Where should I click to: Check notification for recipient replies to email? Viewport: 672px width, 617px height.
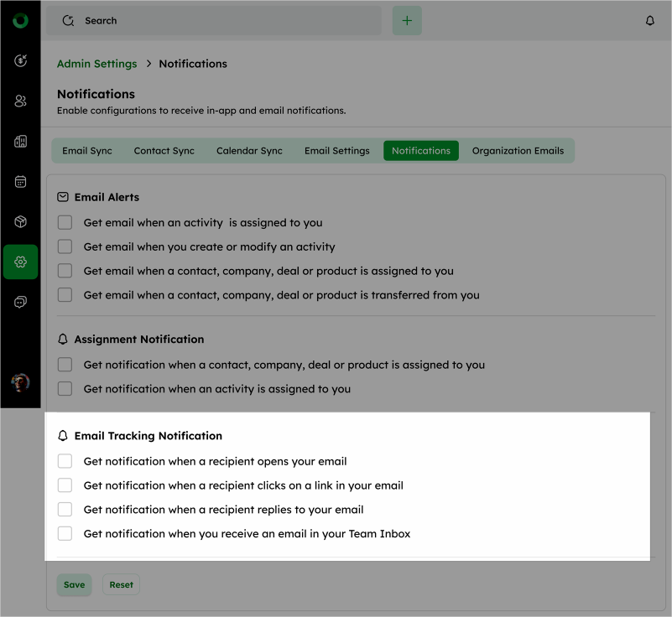tap(65, 510)
